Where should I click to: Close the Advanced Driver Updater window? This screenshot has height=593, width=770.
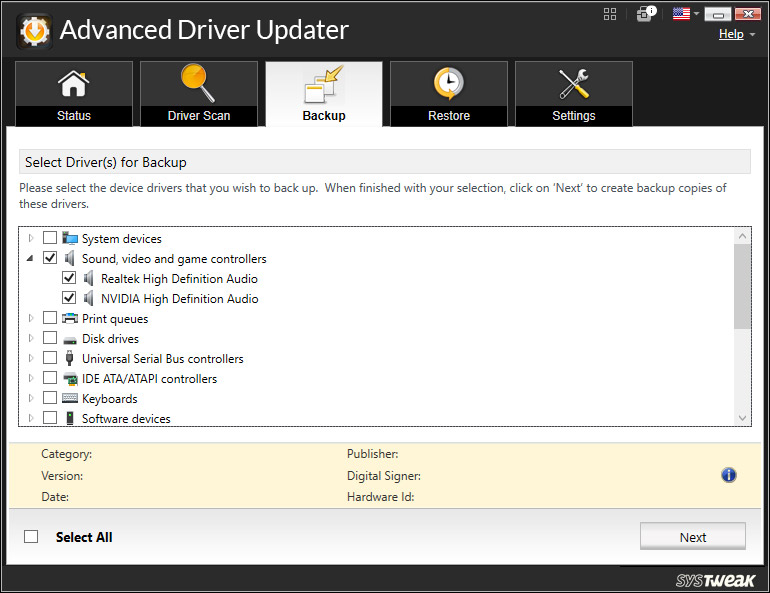[x=748, y=14]
